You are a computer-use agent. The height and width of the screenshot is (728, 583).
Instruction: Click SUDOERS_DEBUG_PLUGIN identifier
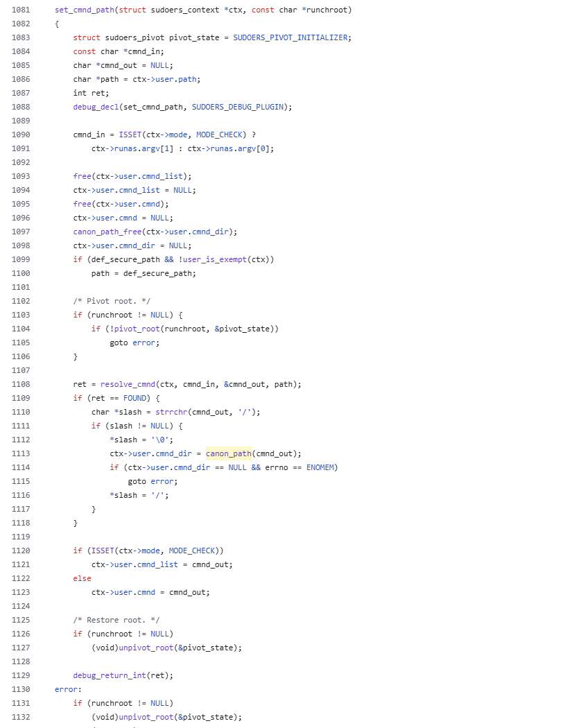(238, 107)
